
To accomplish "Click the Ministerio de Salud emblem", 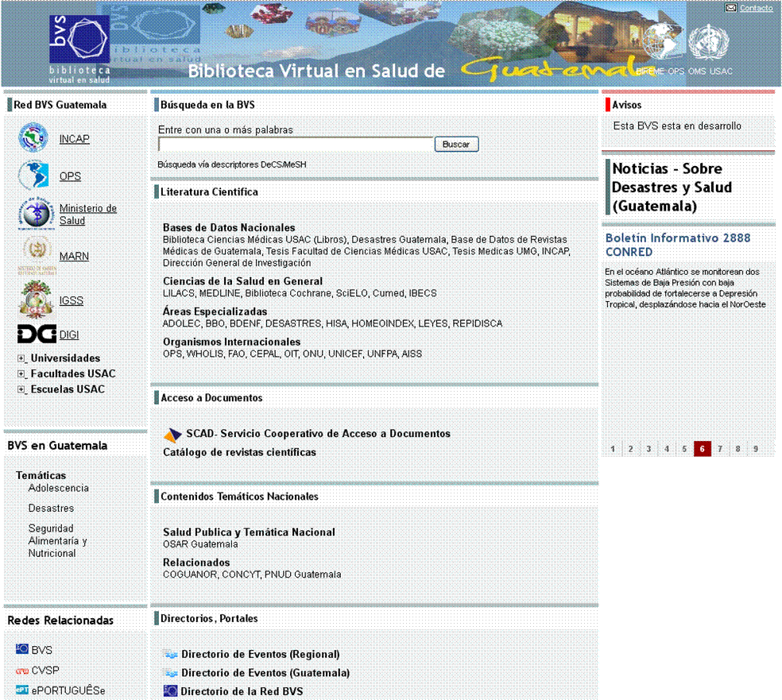I will pyautogui.click(x=36, y=214).
